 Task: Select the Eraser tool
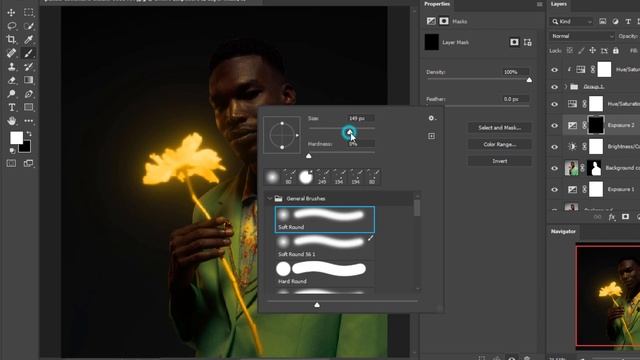pos(11,80)
